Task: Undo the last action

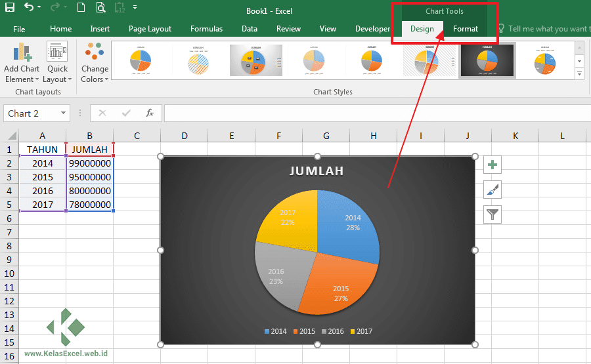Action: pos(29,7)
